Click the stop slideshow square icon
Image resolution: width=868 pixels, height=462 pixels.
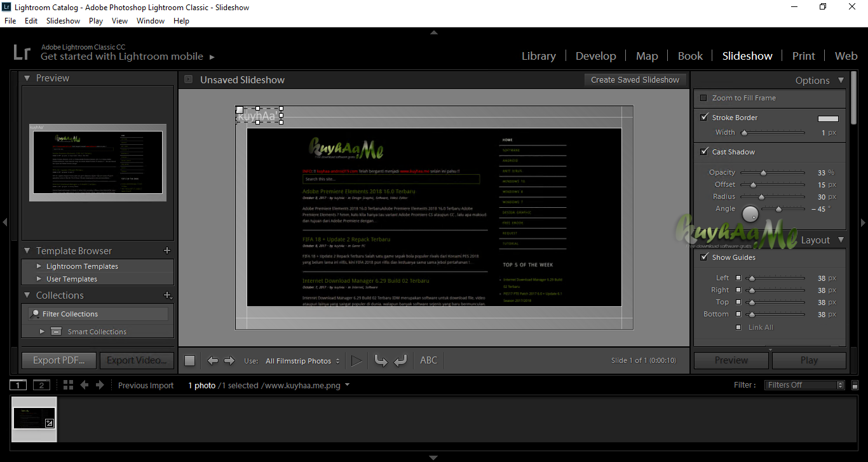[189, 360]
